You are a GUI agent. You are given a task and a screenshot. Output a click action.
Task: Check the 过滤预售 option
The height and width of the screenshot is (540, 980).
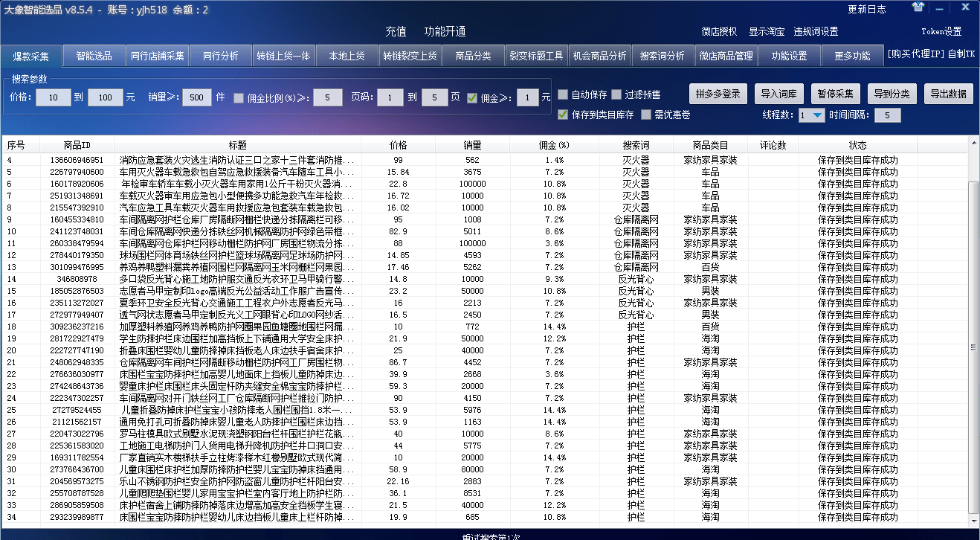pos(617,95)
